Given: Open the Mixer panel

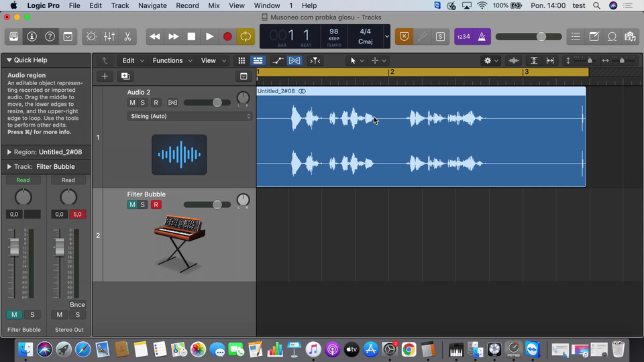Looking at the screenshot, I should pyautogui.click(x=109, y=36).
